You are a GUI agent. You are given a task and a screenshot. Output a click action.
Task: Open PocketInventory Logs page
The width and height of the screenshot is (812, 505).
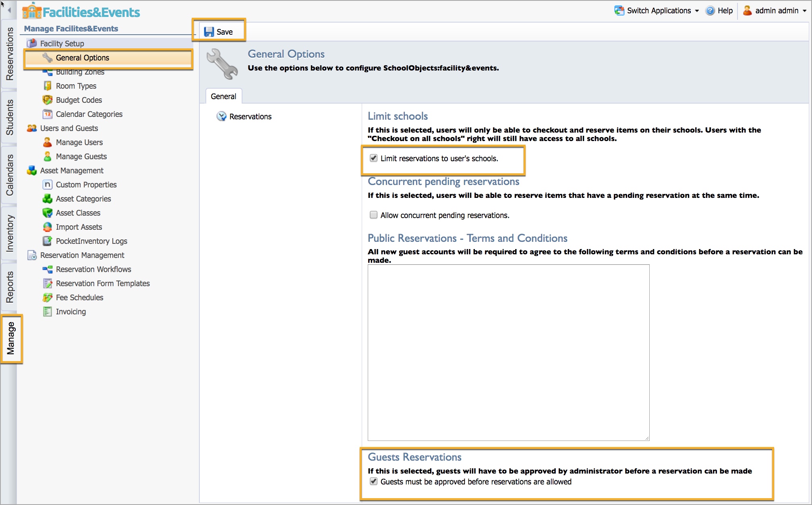click(x=91, y=241)
